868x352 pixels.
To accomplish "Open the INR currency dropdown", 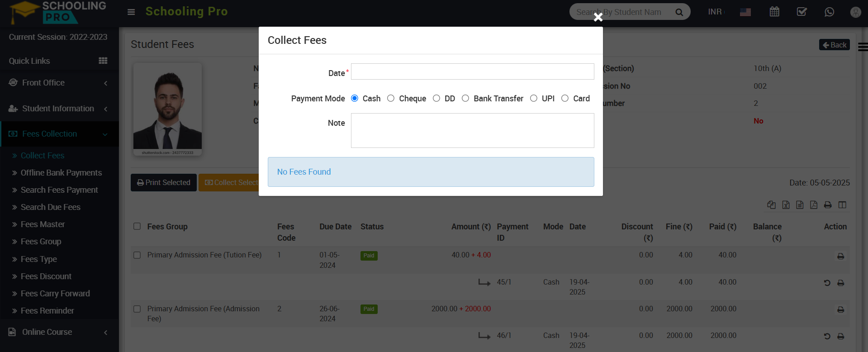I will click(716, 12).
